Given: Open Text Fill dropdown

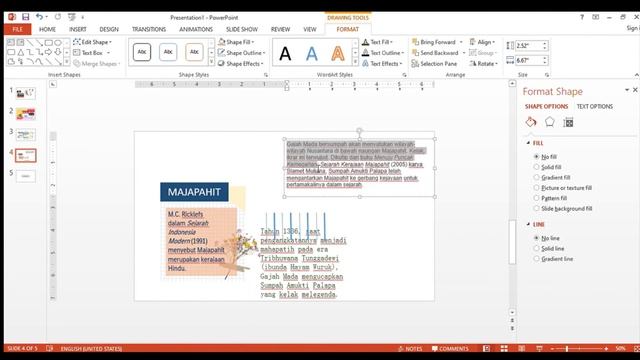Looking at the screenshot, I should (x=378, y=42).
